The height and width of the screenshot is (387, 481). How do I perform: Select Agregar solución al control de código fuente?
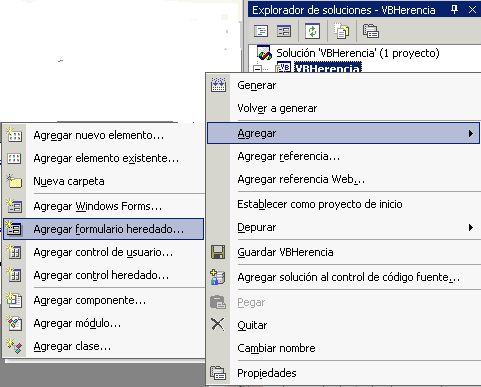344,277
